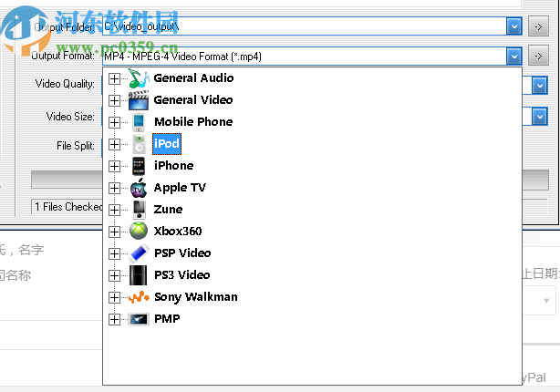Choose the highlighted iPod category label
Screen dimensions: 560x392
167,144
